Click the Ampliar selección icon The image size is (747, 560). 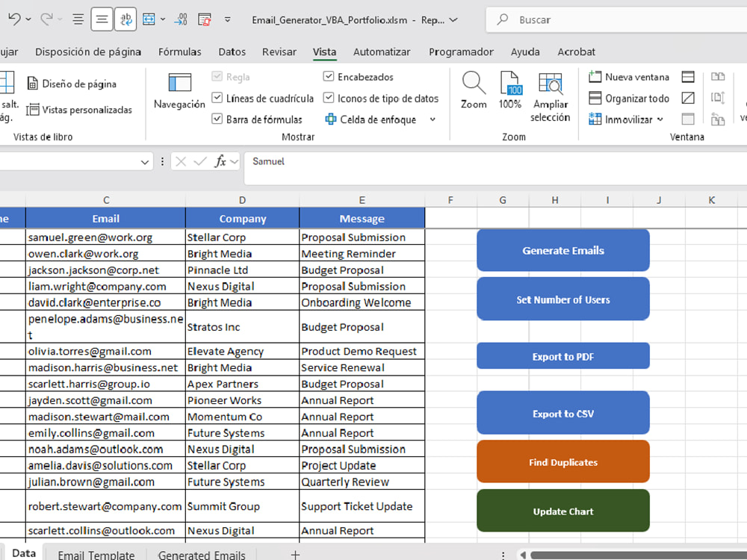[551, 83]
